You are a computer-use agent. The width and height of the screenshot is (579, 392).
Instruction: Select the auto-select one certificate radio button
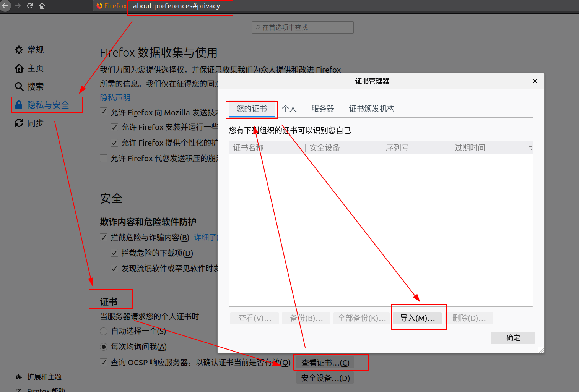(104, 331)
